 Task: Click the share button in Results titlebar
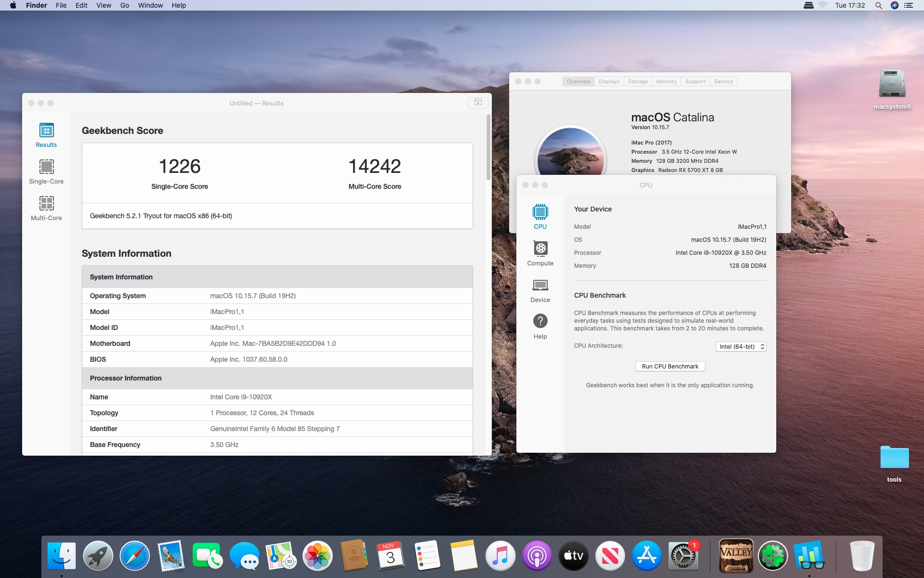point(478,103)
